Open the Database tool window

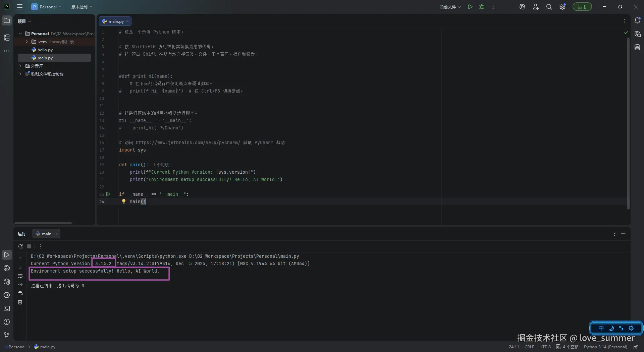(x=637, y=48)
